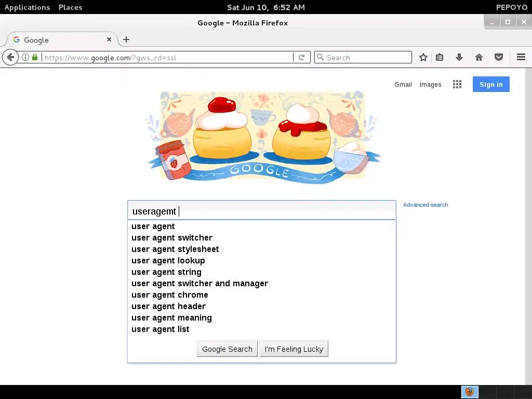Open the Downloads arrow icon
Screen dimensions: 532x399
[459, 57]
